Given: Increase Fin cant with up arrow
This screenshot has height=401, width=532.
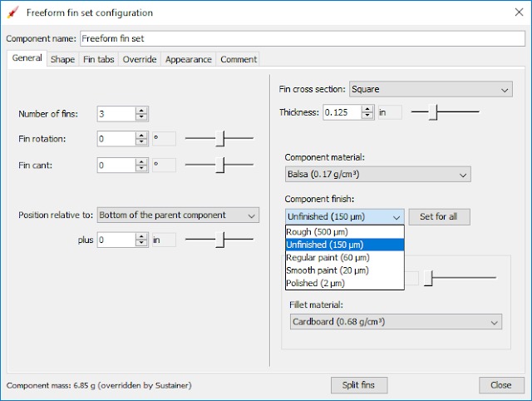Looking at the screenshot, I should pyautogui.click(x=141, y=162).
